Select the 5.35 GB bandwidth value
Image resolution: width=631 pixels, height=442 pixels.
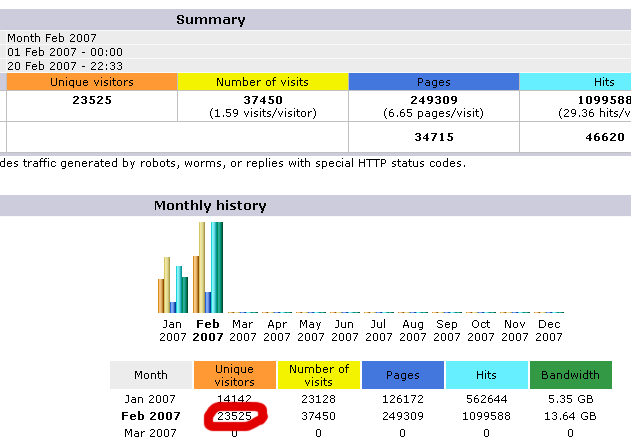click(571, 399)
